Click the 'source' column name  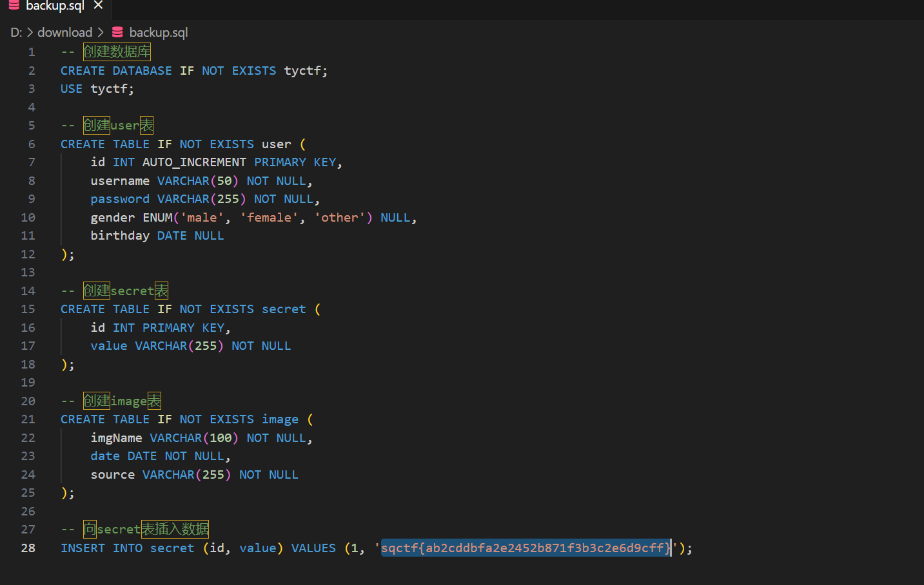pyautogui.click(x=113, y=475)
